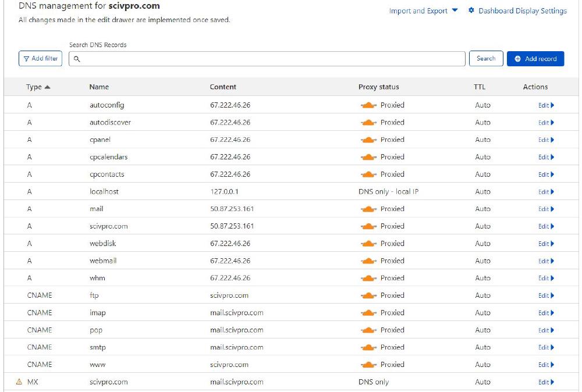Click the cloud icon in the webmail row
This screenshot has height=392, width=582.
pos(368,261)
